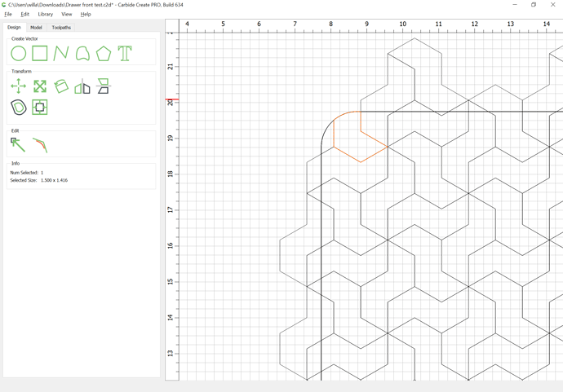
Task: Select the Circle vector tool
Action: click(18, 54)
